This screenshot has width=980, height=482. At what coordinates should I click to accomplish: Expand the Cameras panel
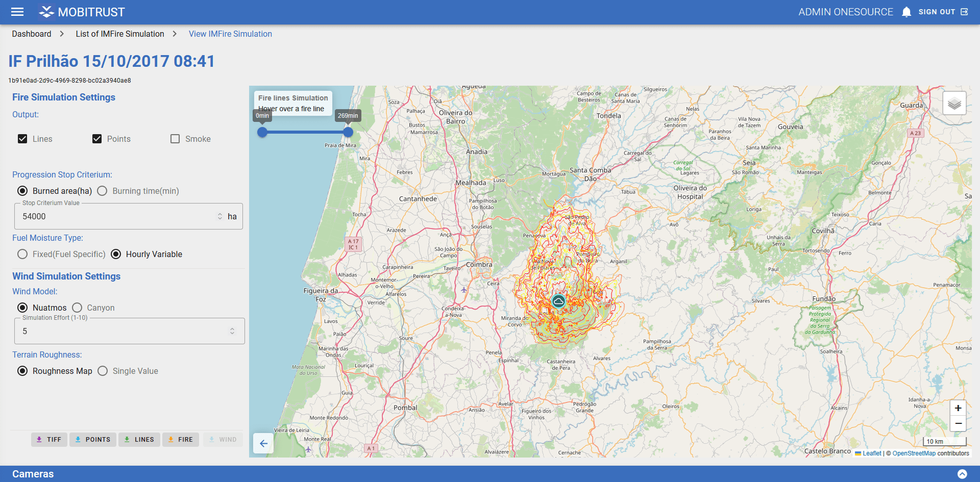[x=962, y=474]
